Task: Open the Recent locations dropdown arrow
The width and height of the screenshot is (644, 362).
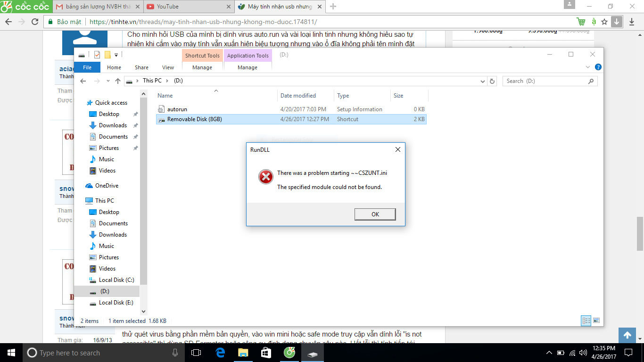Action: tap(108, 81)
